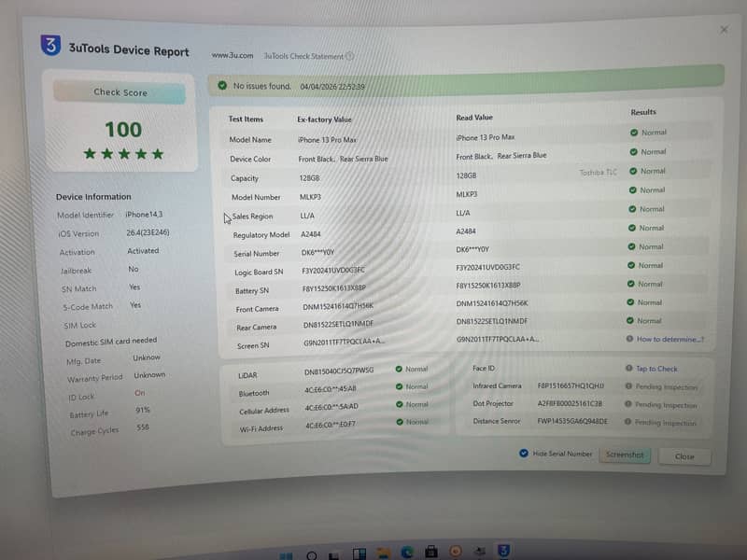Open Search from the Windows taskbar
The image size is (747, 560).
coord(312,555)
